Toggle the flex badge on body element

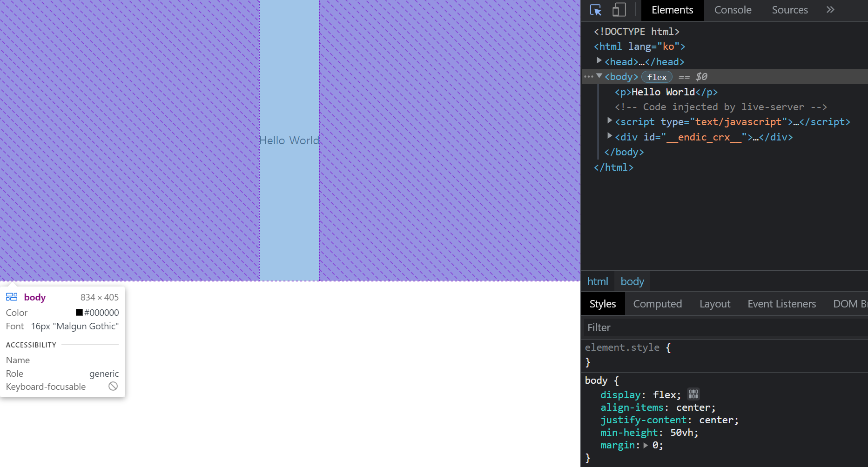[657, 77]
